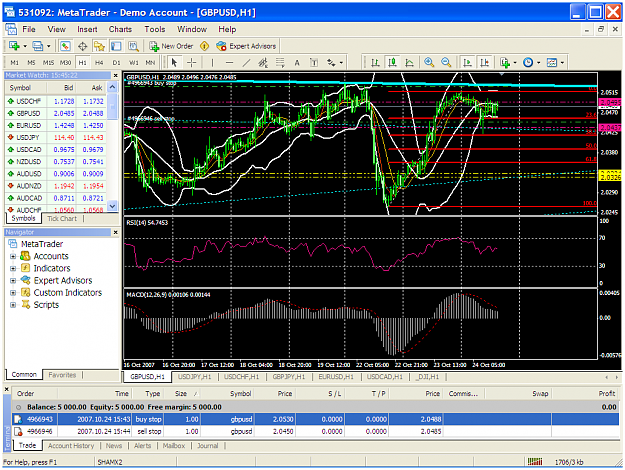625x470 pixels.
Task: Open the Templates dropdown arrow
Action: click(x=562, y=63)
